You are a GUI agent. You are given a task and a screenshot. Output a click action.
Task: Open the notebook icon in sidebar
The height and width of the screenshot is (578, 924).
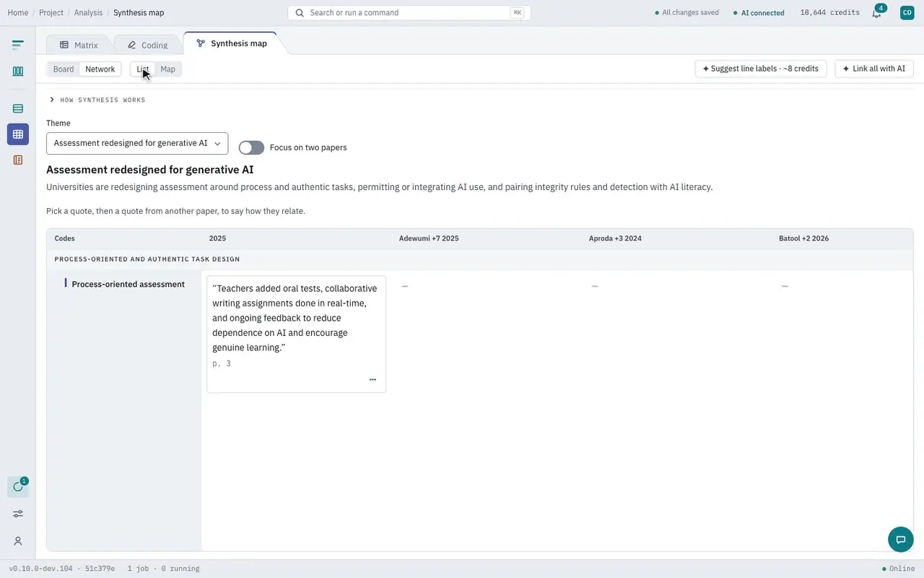18,160
